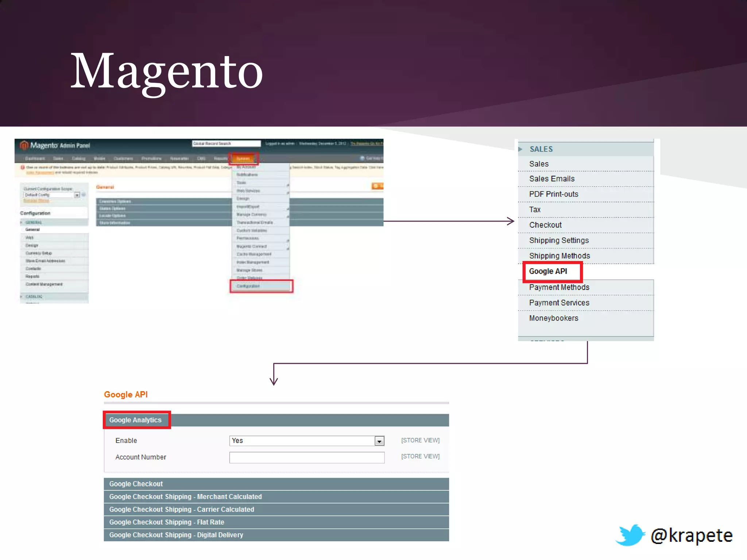Image resolution: width=747 pixels, height=560 pixels.
Task: Select Payment Methods in SALES list
Action: click(x=586, y=287)
